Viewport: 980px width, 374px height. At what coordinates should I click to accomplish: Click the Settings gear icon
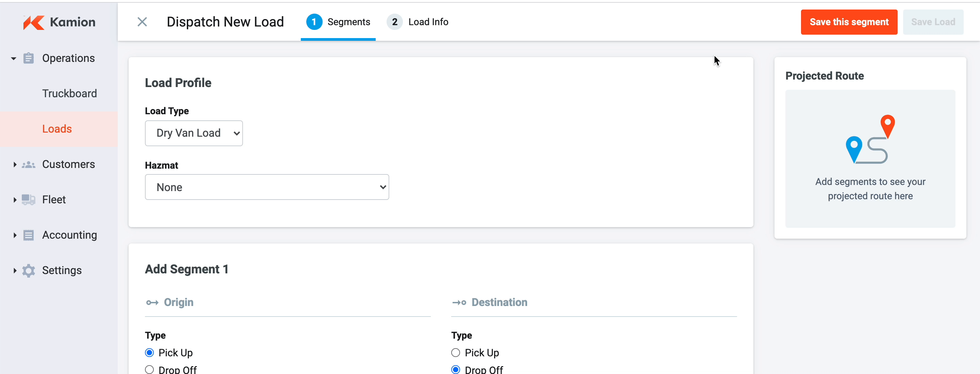(29, 271)
